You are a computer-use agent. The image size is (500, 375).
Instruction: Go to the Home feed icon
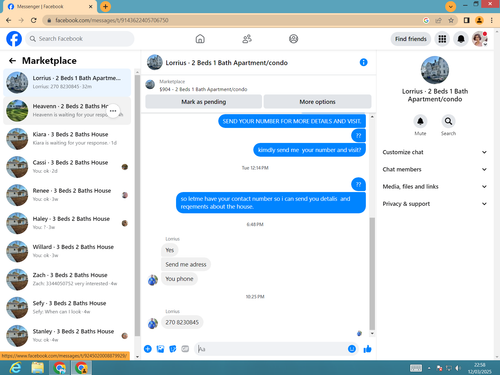[x=200, y=39]
